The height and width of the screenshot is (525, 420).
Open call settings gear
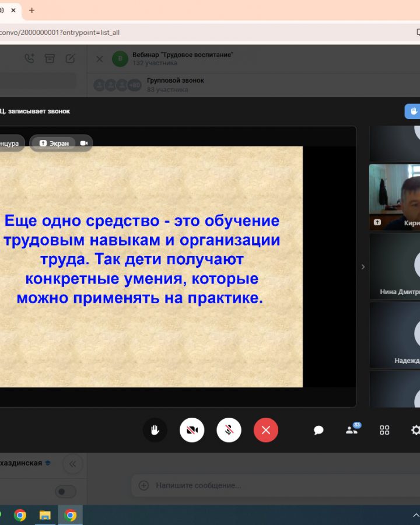(415, 430)
